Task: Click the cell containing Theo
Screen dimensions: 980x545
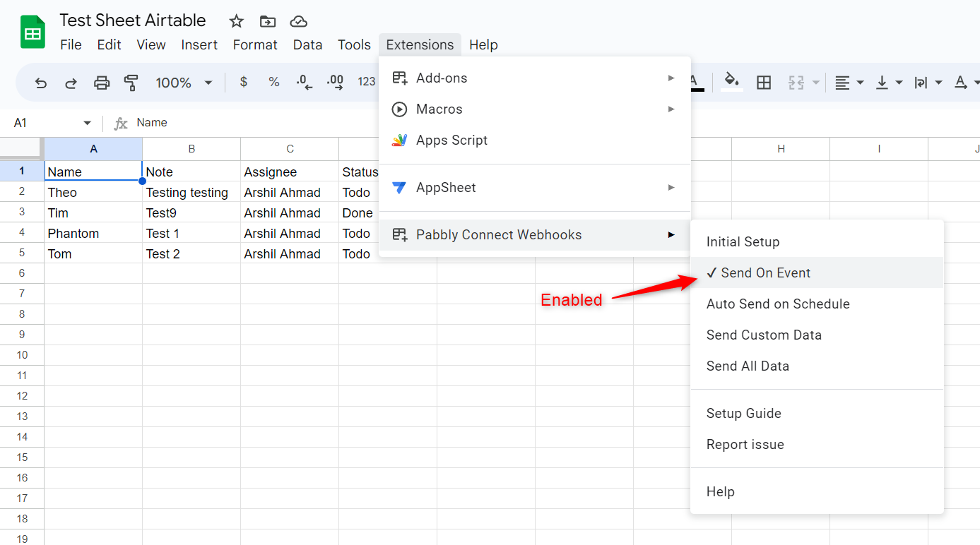Action: [93, 192]
